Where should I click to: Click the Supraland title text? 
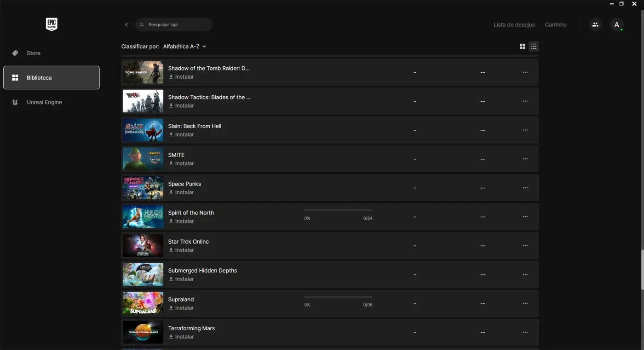(x=181, y=299)
